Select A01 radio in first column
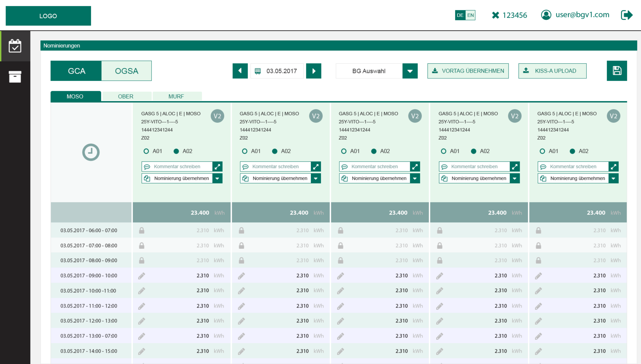Viewport: 641px width, 364px height. 146,151
